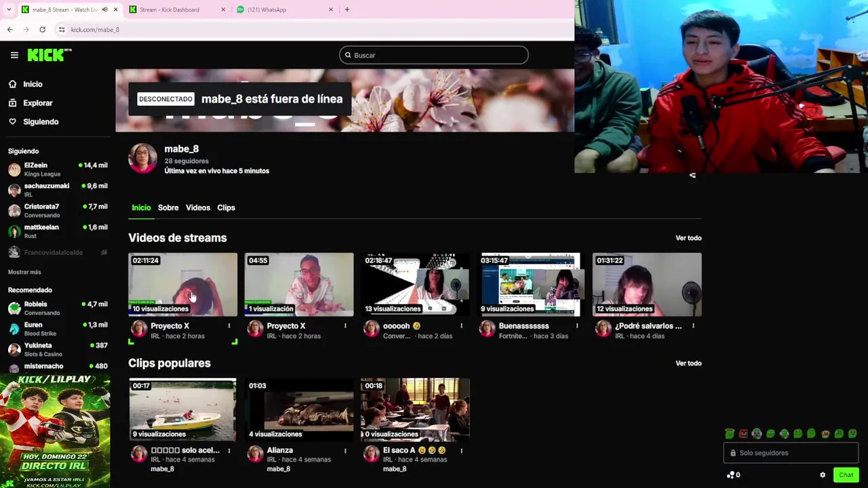Select the Videos channel tab
This screenshot has height=488, width=868.
click(x=198, y=207)
